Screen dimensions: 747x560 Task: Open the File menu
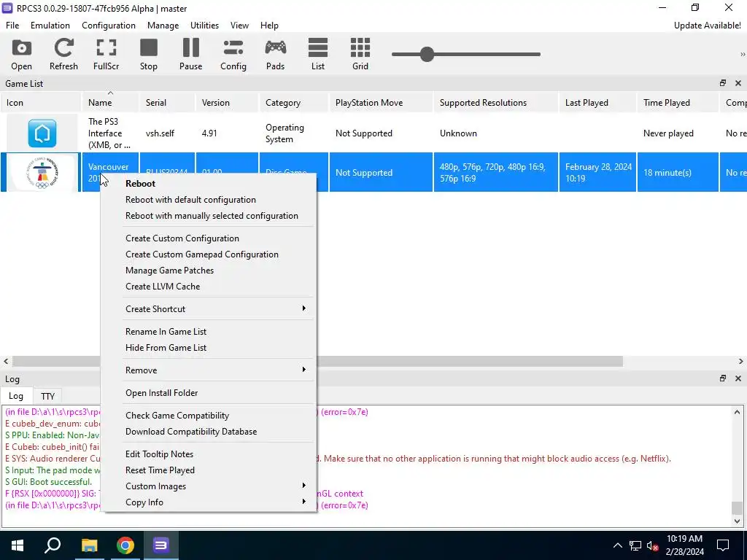tap(12, 26)
